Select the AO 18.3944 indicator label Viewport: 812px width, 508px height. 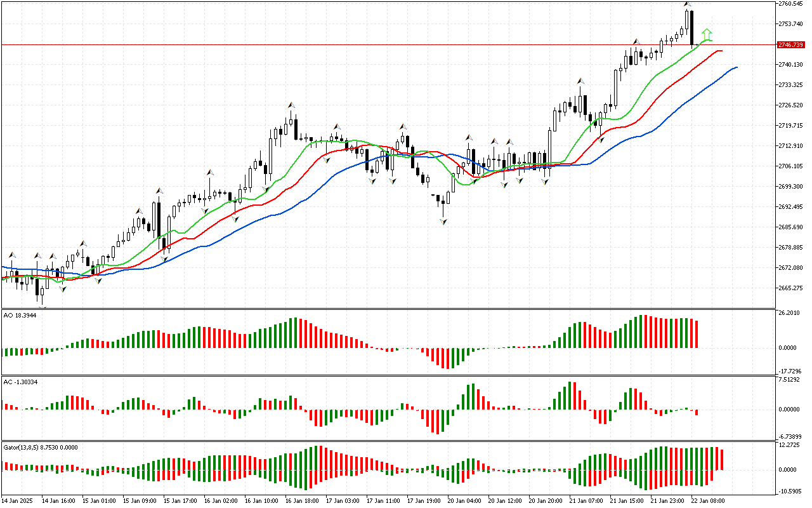coord(20,315)
